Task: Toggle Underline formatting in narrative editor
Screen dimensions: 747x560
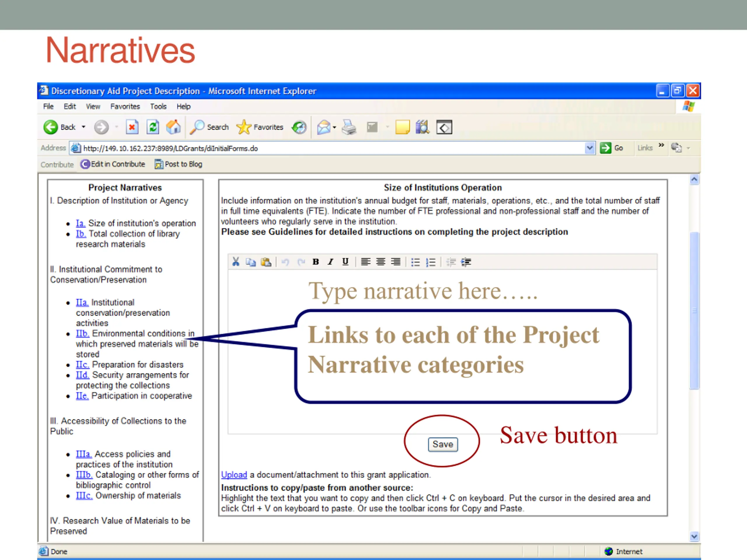Action: pyautogui.click(x=345, y=262)
